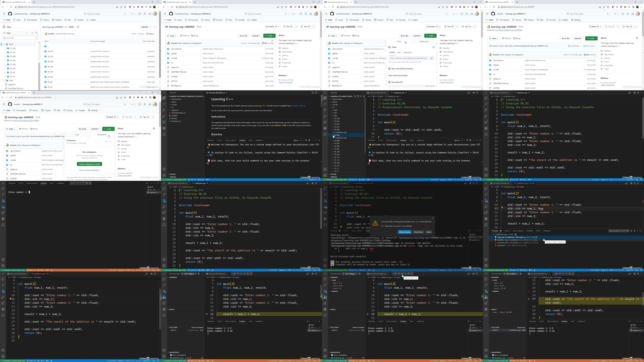Open ellipsis menu in Codespaces 'No codespaces' panel
This screenshot has width=644, height=362.
pos(110,141)
